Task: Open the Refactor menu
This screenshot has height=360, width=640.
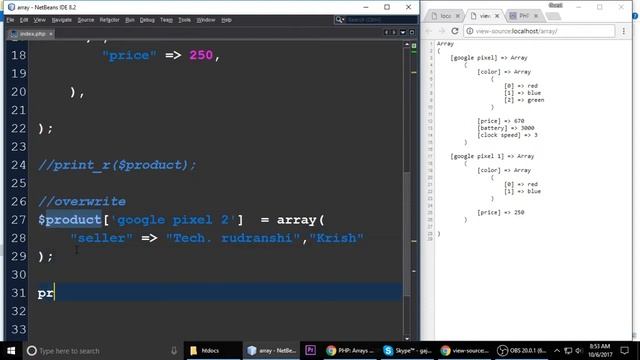Action: click(109, 20)
